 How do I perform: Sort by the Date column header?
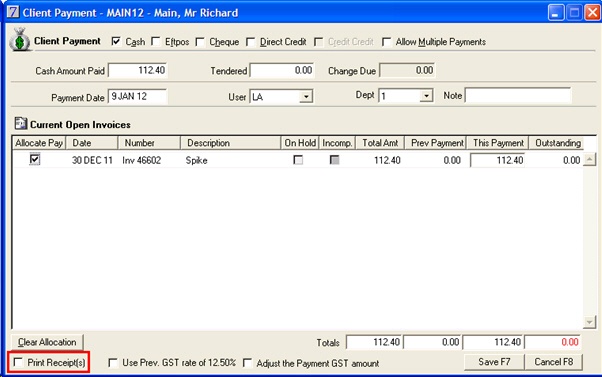pyautogui.click(x=92, y=143)
